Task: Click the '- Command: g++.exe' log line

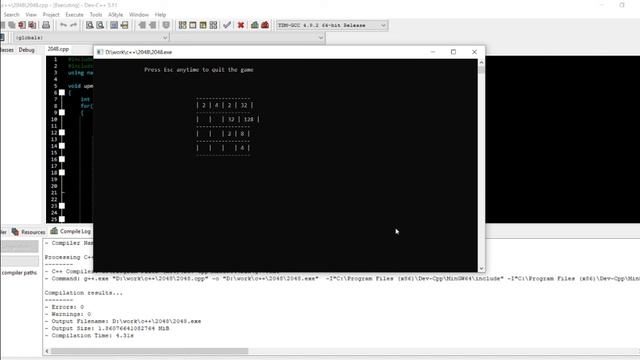Action: 342,278
